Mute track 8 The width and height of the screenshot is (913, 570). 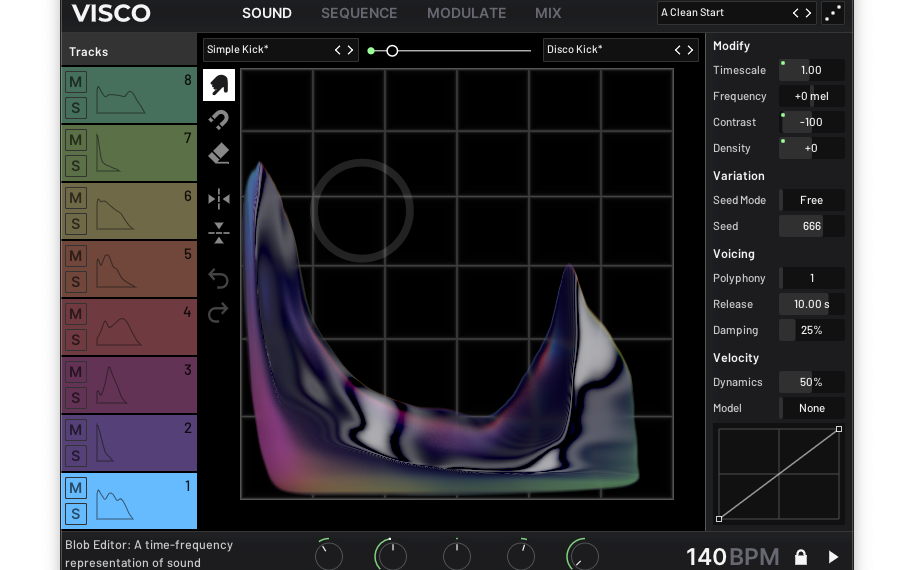coord(76,81)
